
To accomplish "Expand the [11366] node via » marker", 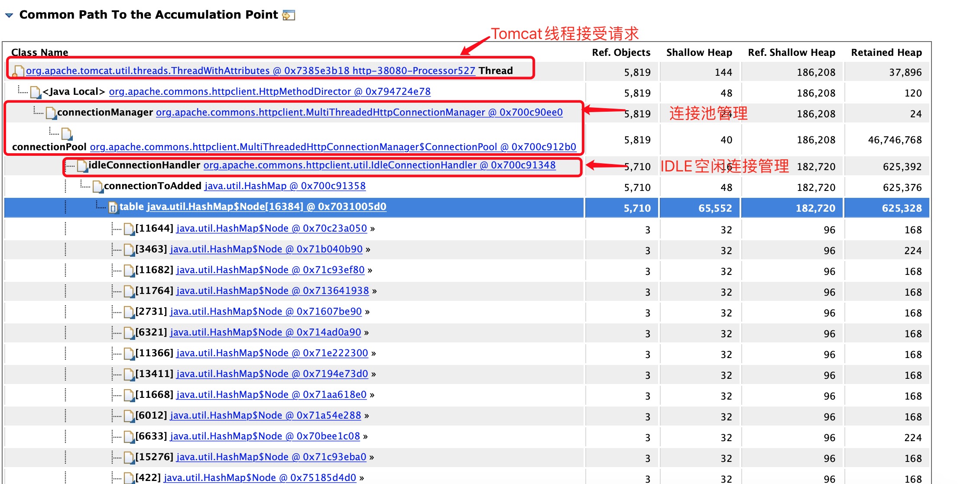I will 374,354.
